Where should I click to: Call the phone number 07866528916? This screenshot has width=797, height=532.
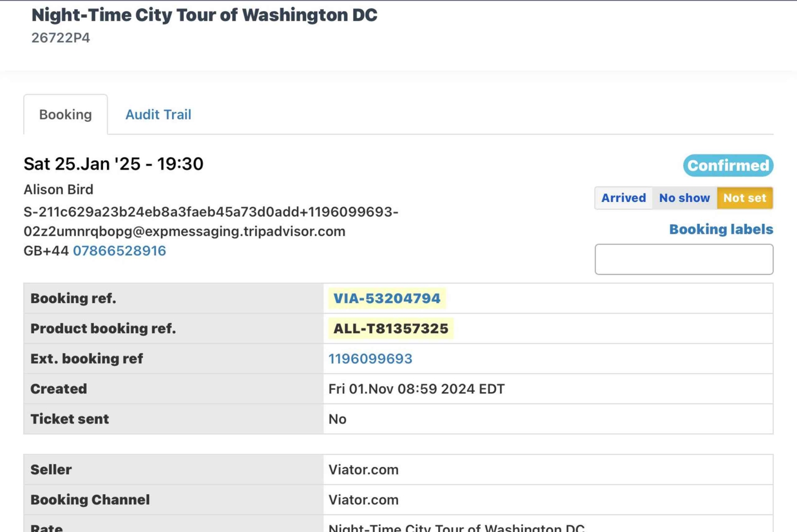(x=120, y=251)
